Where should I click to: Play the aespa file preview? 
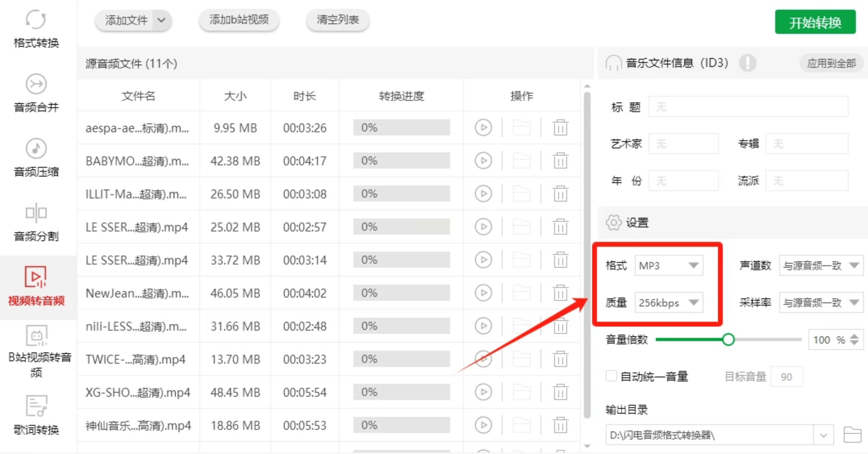click(x=483, y=128)
